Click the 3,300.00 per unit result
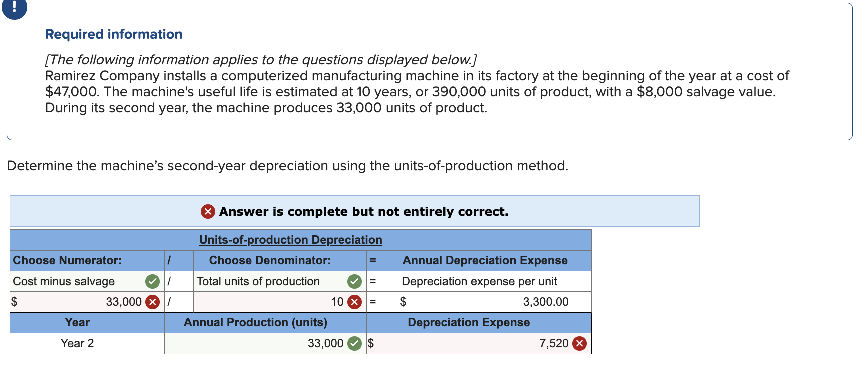Image resolution: width=868 pixels, height=379 pixels. 546,302
